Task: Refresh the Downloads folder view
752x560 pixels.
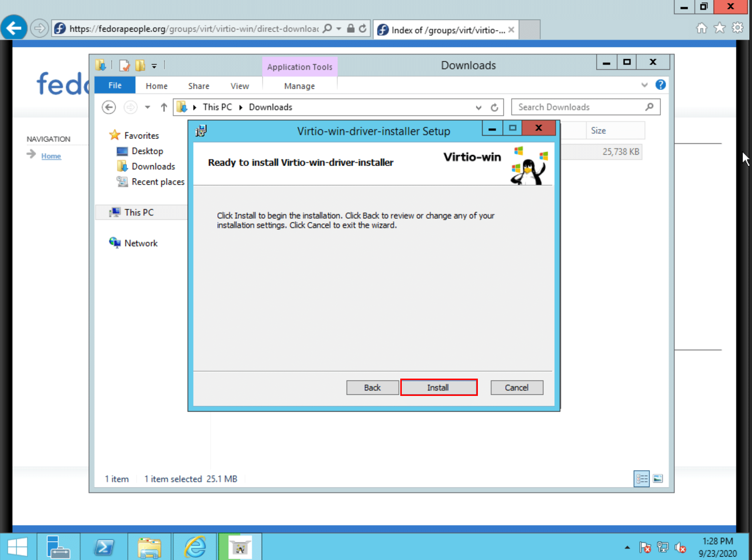Action: 494,108
